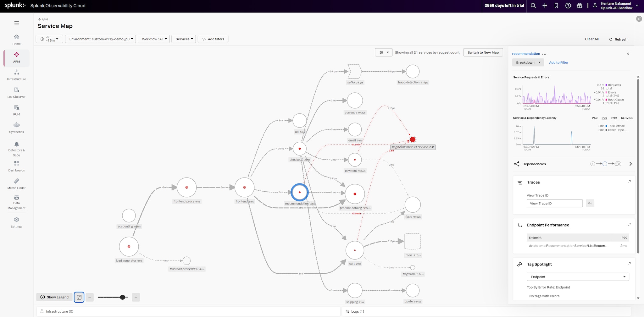Viewport: 644px width, 317px height.
Task: Open the help question mark icon
Action: pyautogui.click(x=568, y=6)
